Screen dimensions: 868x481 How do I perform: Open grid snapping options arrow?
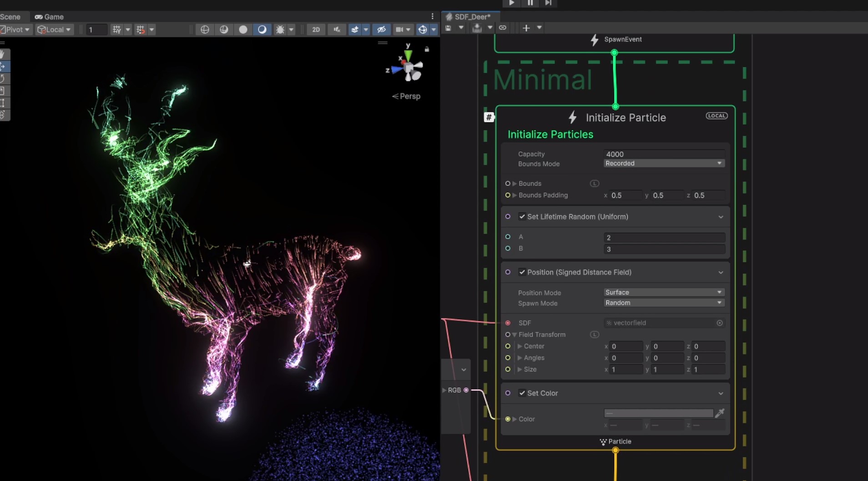tap(128, 30)
